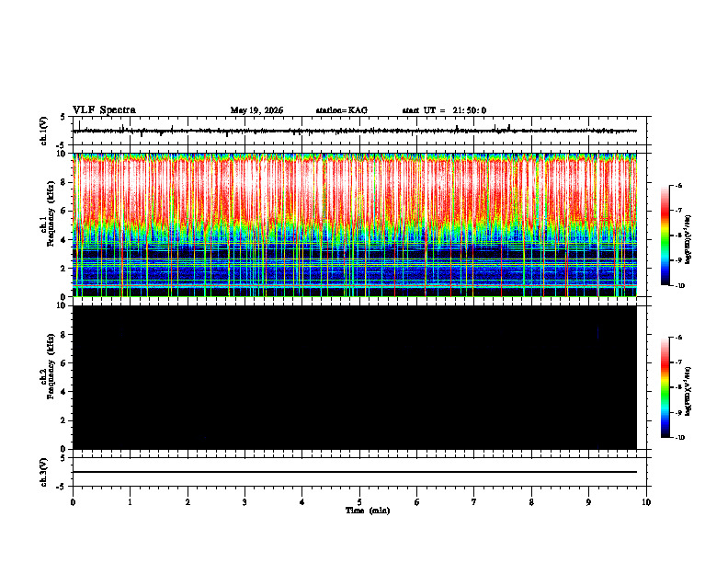Click the ch.1 spectrogram red band at 8 kHz

click(x=354, y=182)
